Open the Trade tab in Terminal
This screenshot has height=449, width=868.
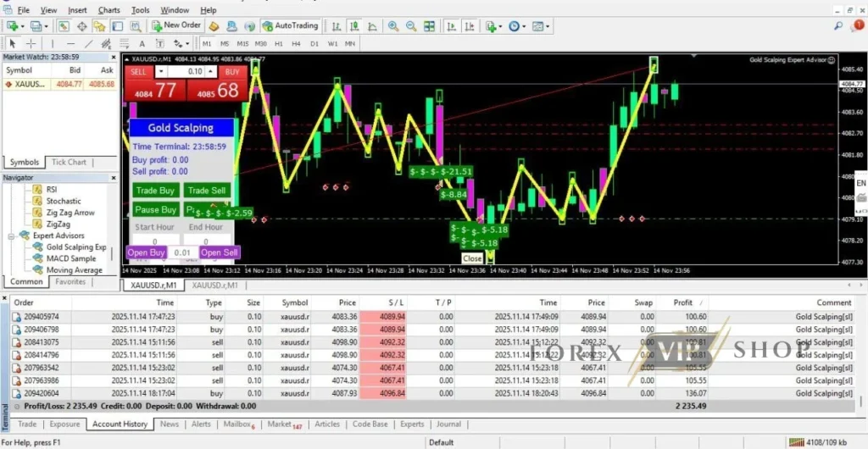(x=27, y=424)
